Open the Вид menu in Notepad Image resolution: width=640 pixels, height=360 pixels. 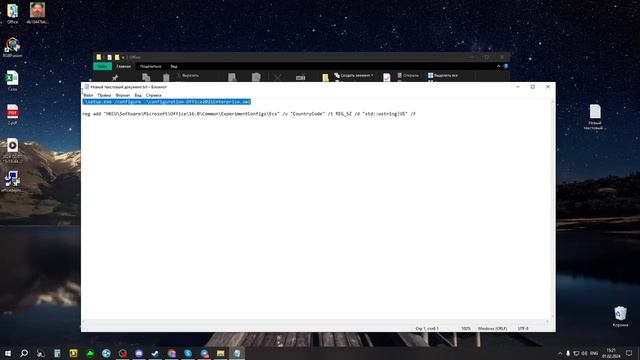pos(138,95)
